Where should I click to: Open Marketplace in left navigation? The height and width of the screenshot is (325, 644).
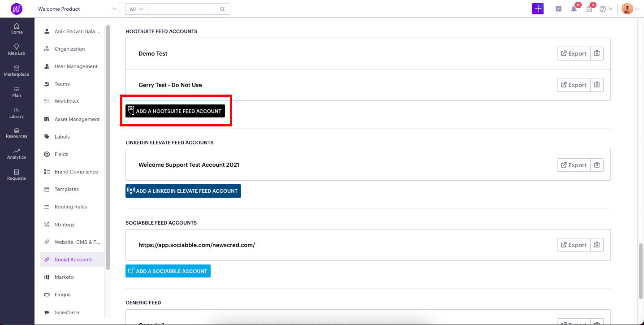click(17, 71)
